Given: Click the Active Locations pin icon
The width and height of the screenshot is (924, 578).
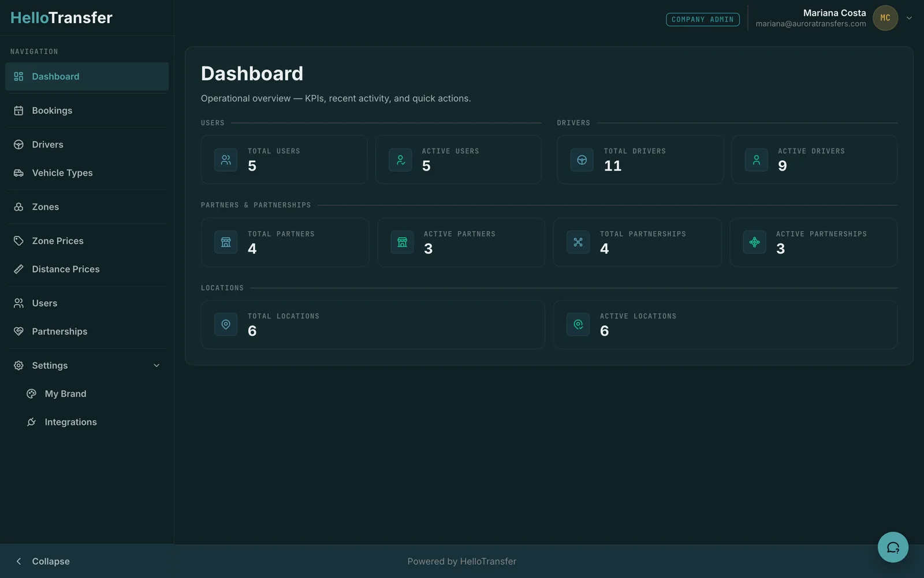Looking at the screenshot, I should (578, 325).
